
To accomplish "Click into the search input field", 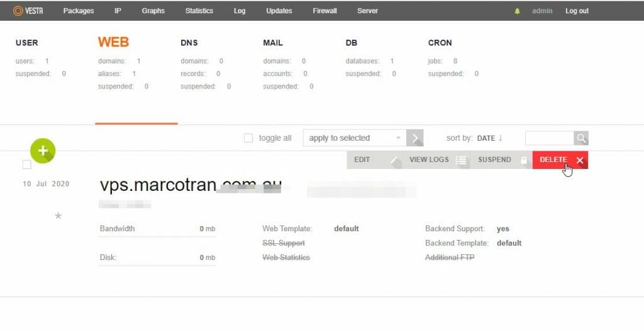I will 550,138.
